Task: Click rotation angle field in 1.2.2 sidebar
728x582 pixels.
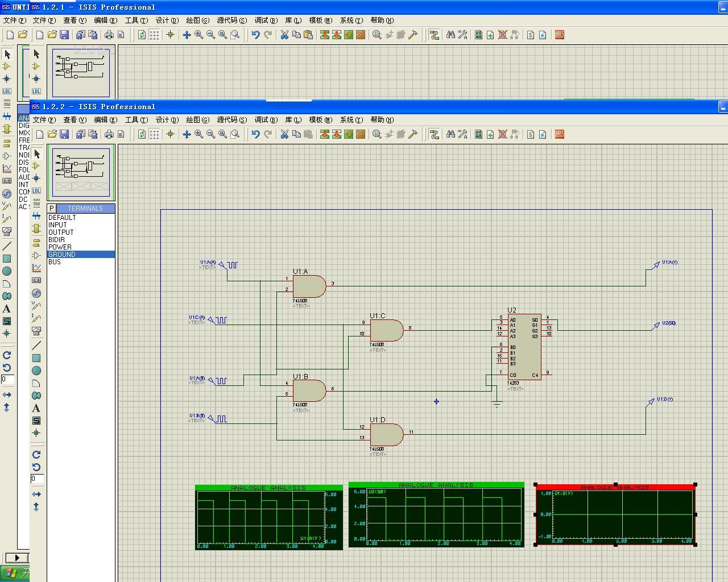Action: point(37,479)
